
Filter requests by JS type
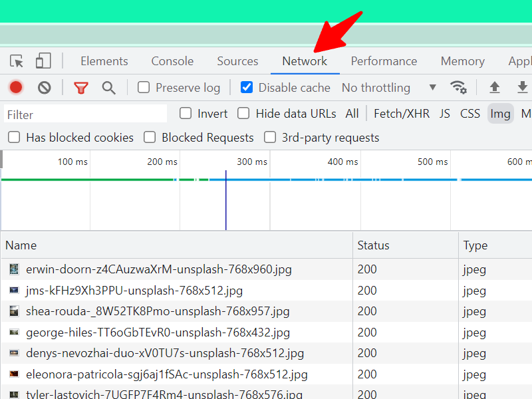(x=445, y=113)
